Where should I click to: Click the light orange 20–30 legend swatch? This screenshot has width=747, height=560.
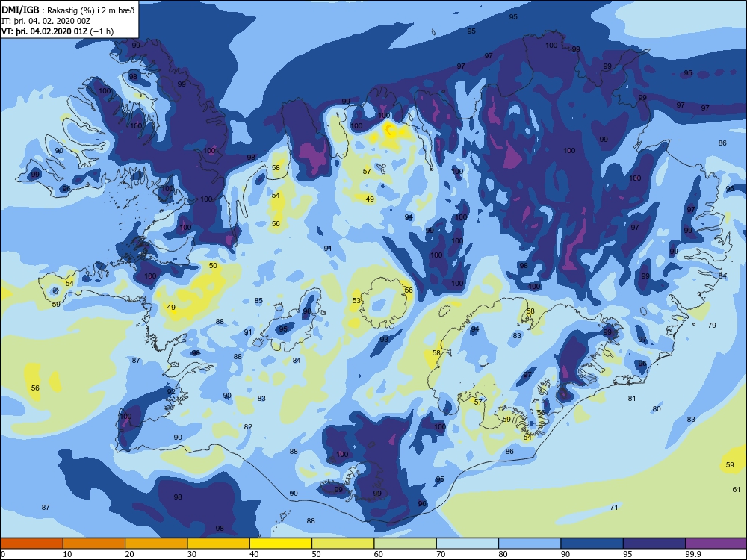coord(156,544)
